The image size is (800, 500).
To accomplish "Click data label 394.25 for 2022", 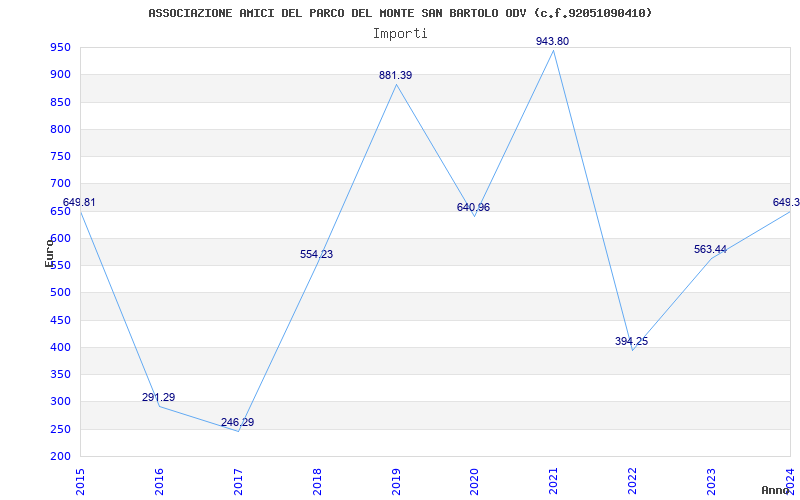I will [632, 341].
